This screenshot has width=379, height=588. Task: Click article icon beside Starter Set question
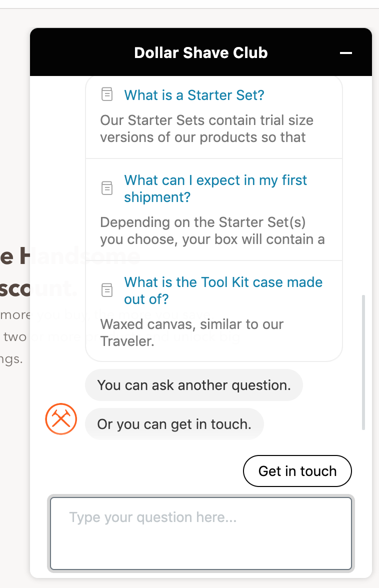(x=107, y=94)
